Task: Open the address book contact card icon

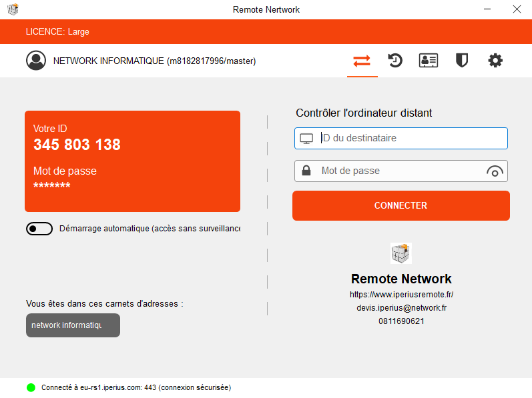Action: pyautogui.click(x=428, y=61)
